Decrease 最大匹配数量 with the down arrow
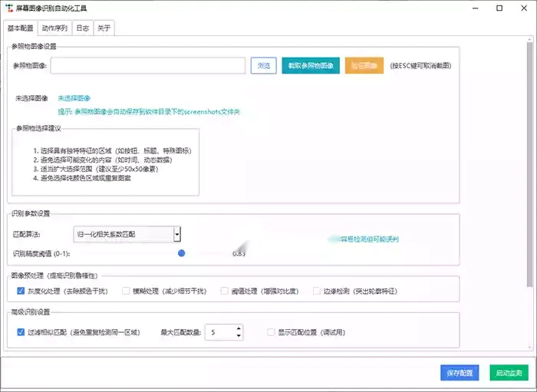Image resolution: width=537 pixels, height=392 pixels. (x=239, y=336)
